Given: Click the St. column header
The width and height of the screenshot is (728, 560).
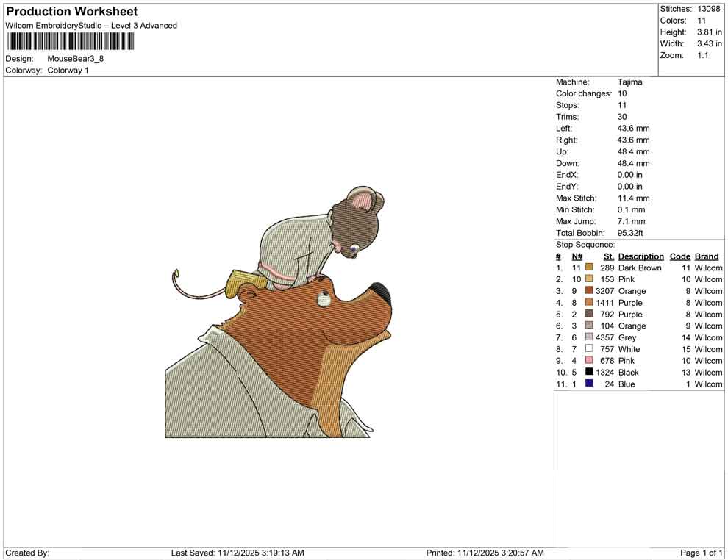Looking at the screenshot, I should (607, 256).
